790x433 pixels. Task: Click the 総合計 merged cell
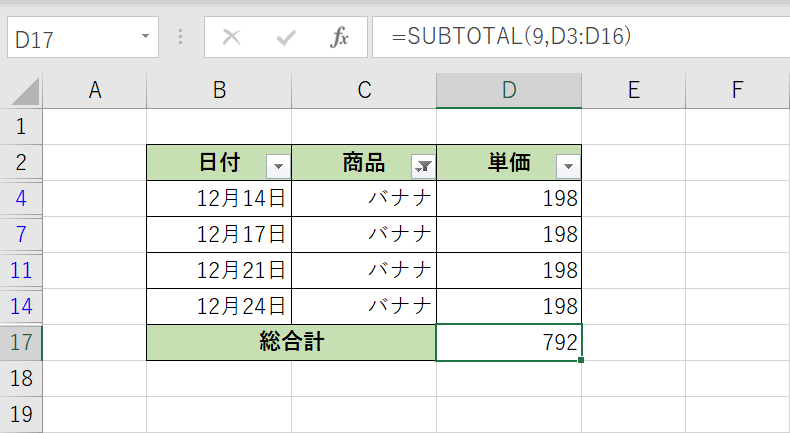click(291, 343)
